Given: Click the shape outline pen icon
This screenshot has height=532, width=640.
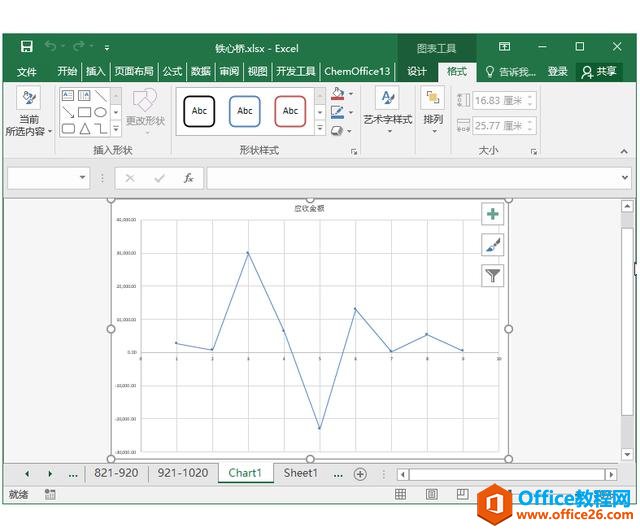Looking at the screenshot, I should [338, 112].
